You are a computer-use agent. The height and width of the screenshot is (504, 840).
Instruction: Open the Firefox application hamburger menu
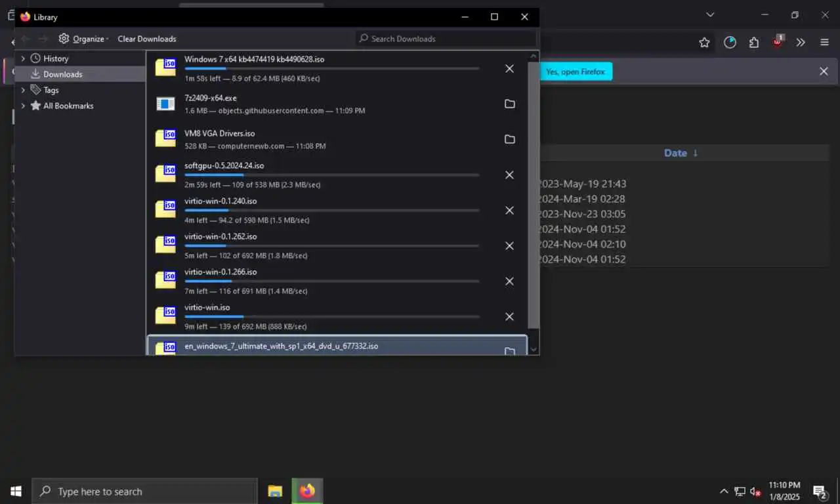[x=825, y=43]
